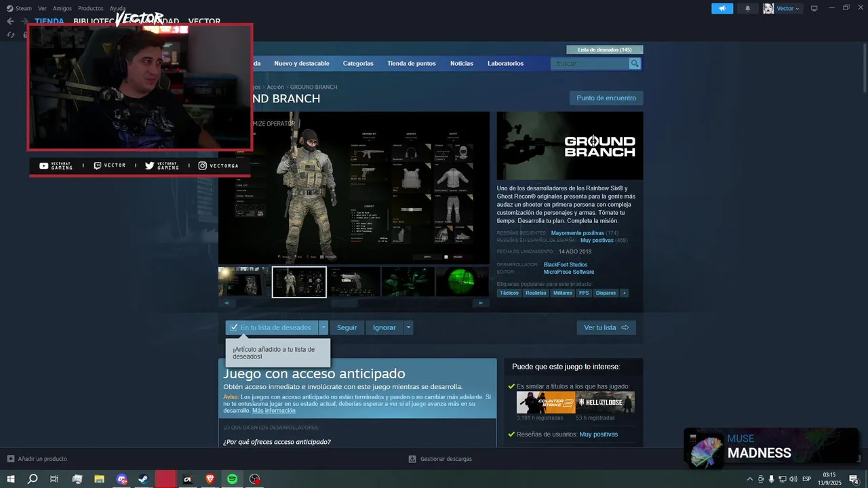This screenshot has width=868, height=488.
Task: Open the 'Mayormente positivas' recent reviews link
Action: [x=578, y=233]
